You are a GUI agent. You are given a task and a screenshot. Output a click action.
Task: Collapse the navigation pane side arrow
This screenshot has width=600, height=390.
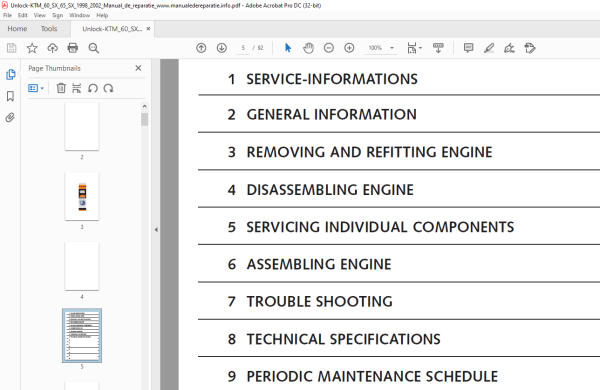(x=156, y=230)
